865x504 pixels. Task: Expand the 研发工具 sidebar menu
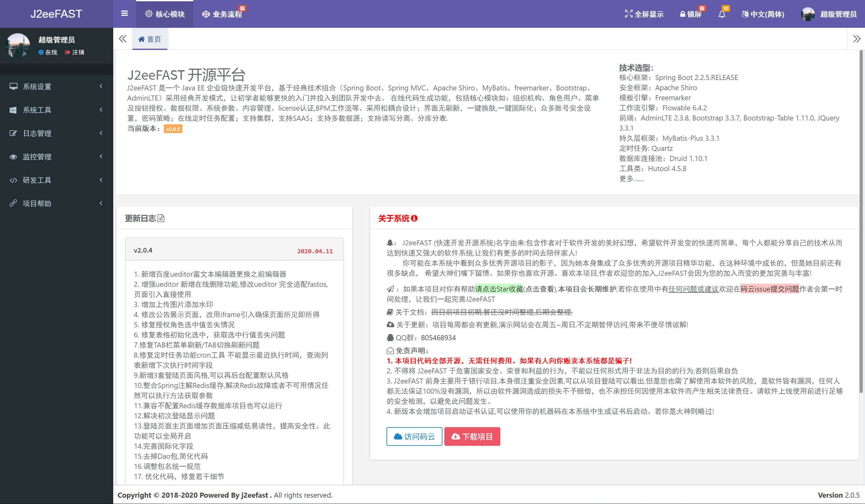click(56, 180)
